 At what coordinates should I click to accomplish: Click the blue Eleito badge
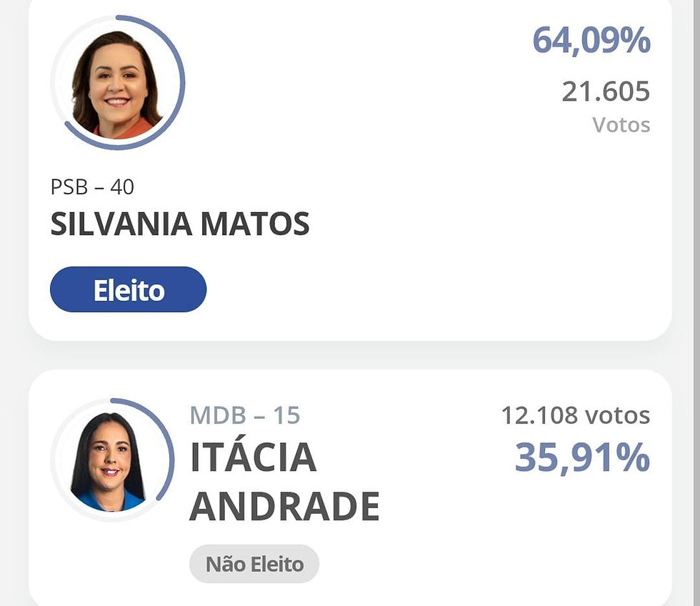[128, 289]
